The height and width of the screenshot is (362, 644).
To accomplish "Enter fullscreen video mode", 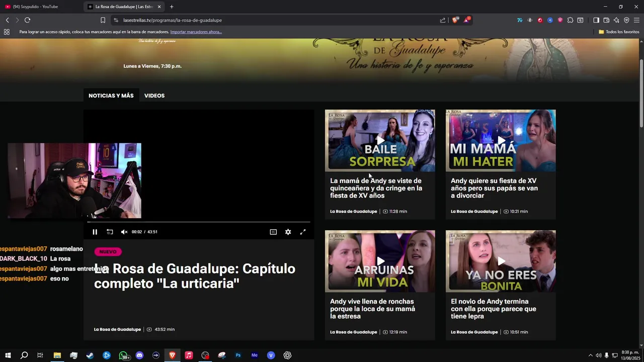I will pos(303,232).
